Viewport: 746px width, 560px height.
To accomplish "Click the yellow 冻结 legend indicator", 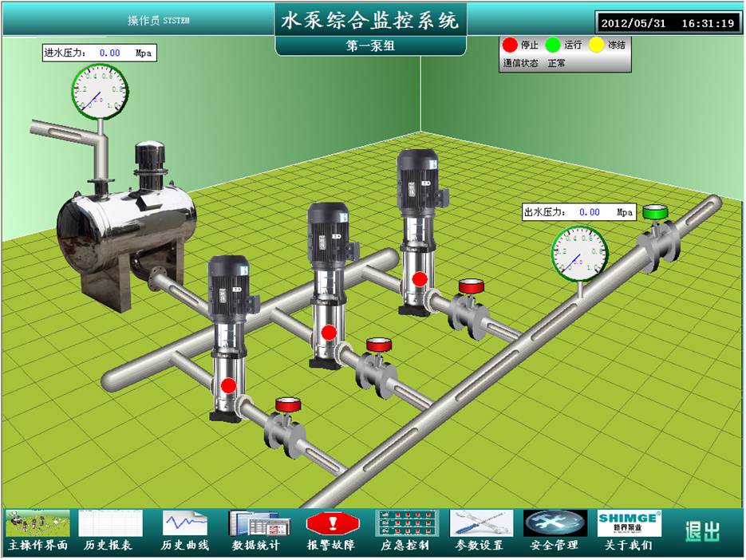I will tap(596, 45).
